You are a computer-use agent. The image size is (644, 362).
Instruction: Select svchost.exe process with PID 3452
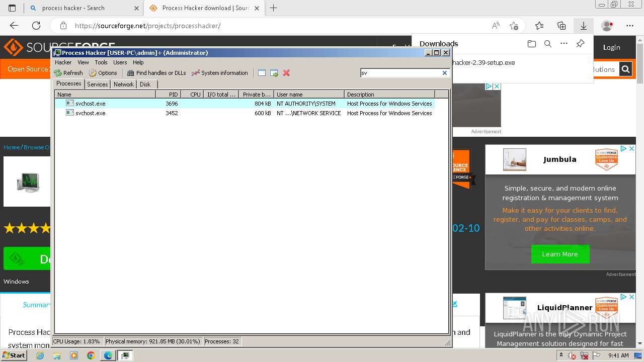tap(245, 113)
